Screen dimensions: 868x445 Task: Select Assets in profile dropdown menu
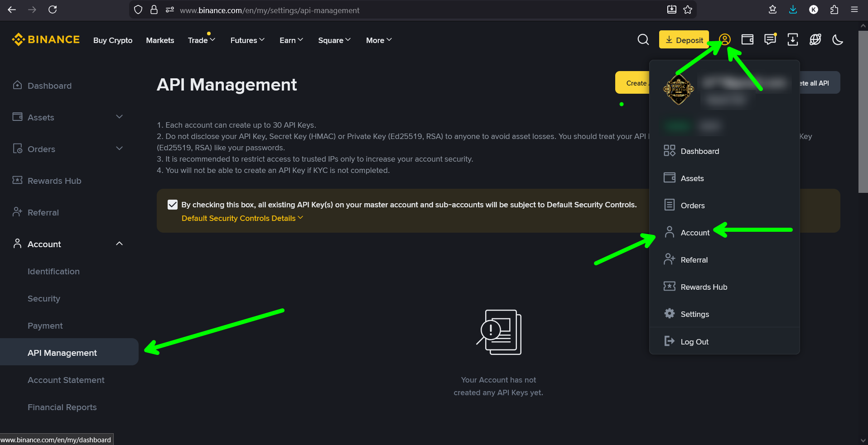tap(724, 178)
